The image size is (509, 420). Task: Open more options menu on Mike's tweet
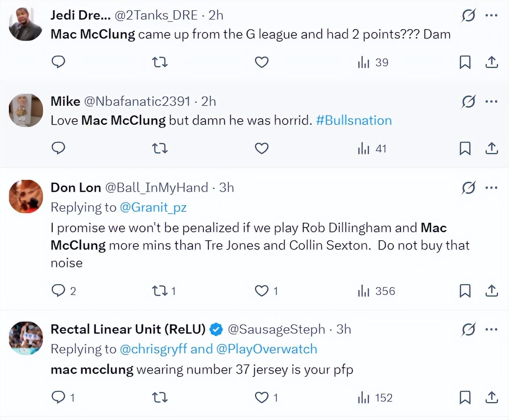pyautogui.click(x=491, y=102)
